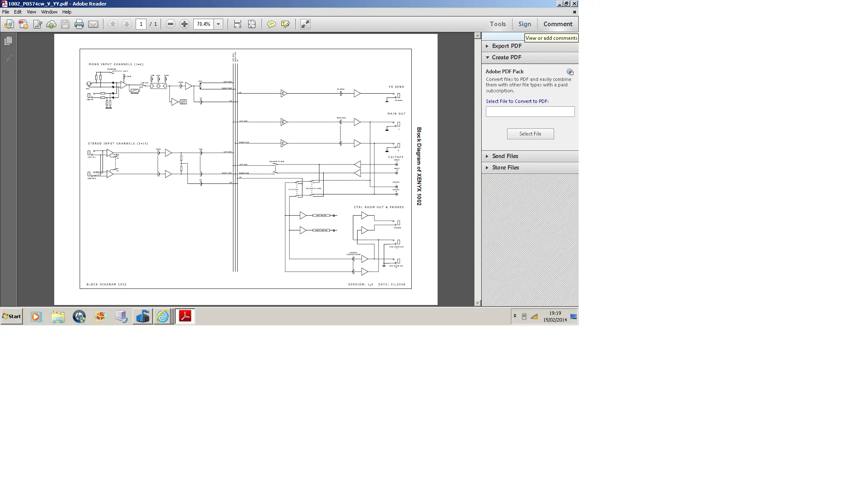Click the 'CTRL ROOM OUT & PHONES' label
868x488 pixels.
pos(379,207)
